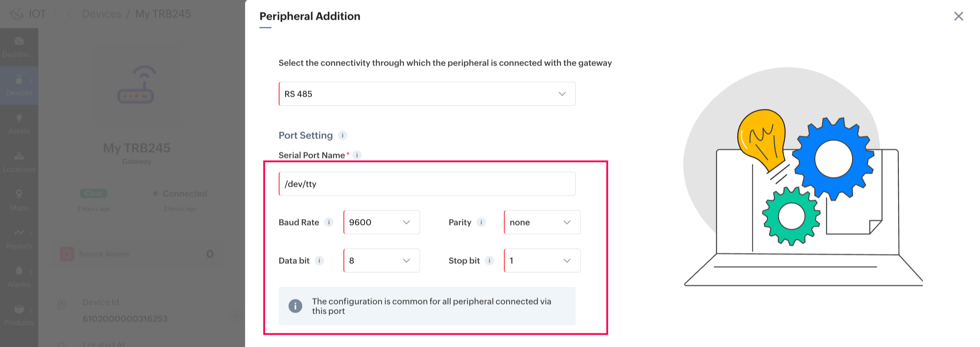Click the Stop bit info icon

click(489, 261)
